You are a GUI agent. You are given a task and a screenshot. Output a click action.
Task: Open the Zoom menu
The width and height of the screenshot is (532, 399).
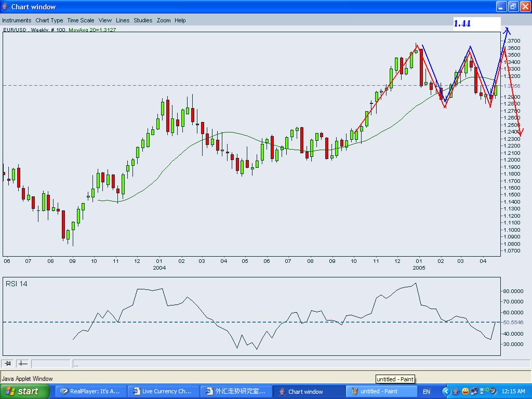click(164, 20)
